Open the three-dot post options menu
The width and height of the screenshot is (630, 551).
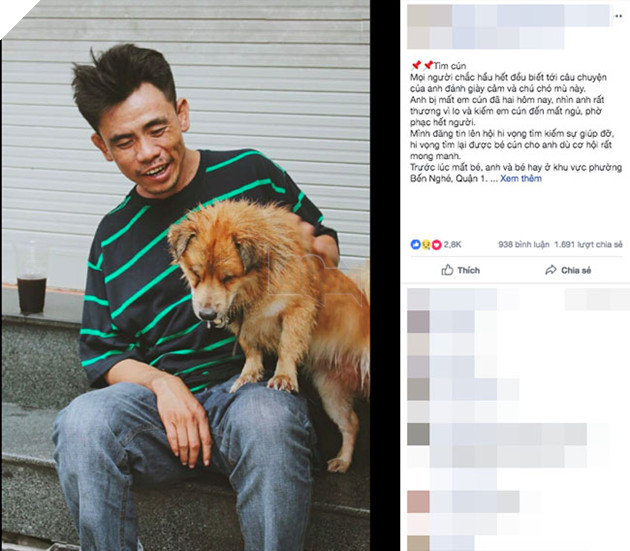(x=618, y=16)
